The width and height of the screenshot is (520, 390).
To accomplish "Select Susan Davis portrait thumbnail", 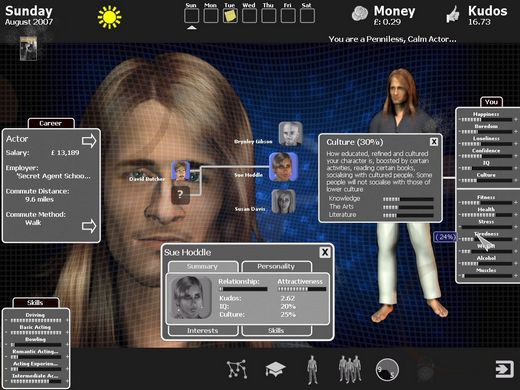I will pos(283,201).
